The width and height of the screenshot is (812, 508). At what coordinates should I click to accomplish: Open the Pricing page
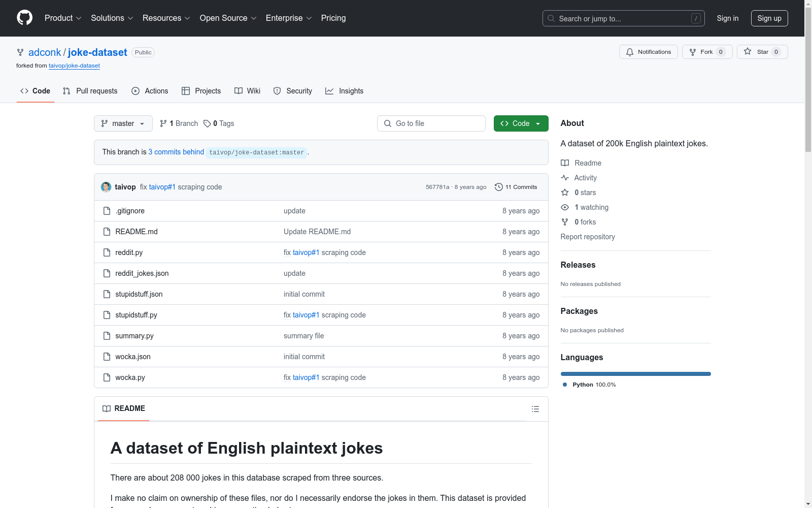[x=333, y=18]
